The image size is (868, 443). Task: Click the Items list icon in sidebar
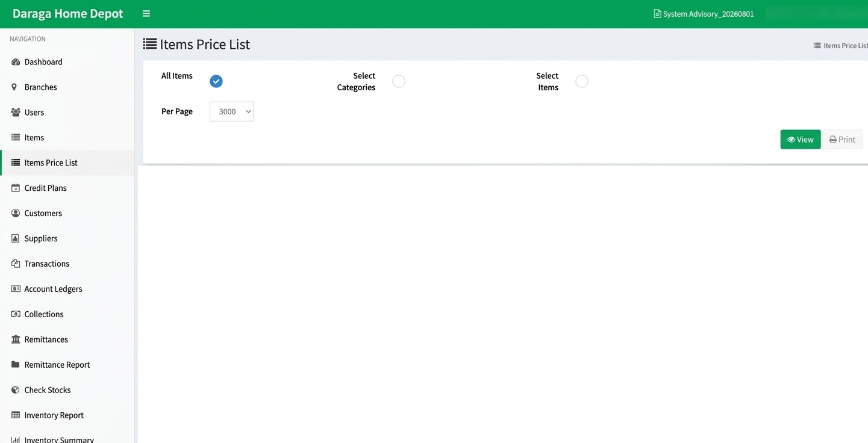[16, 138]
